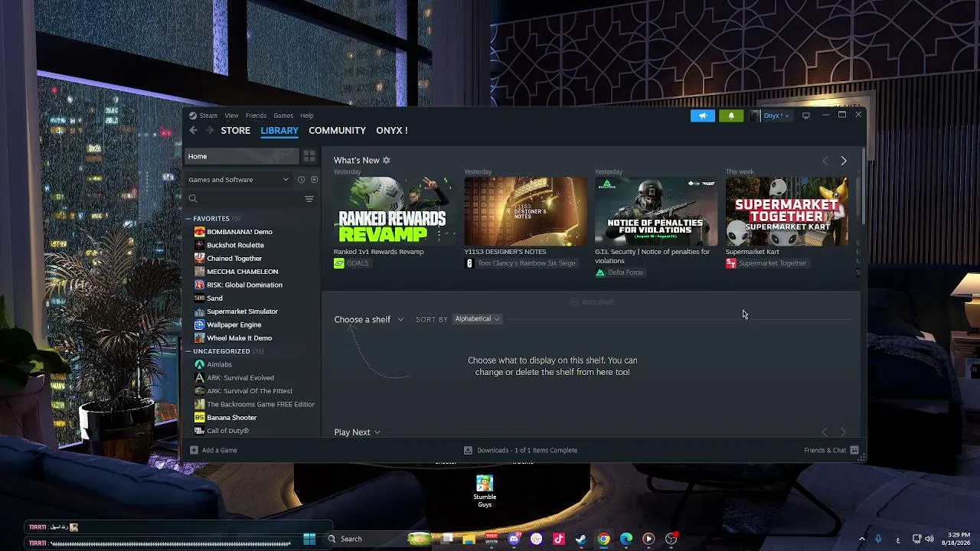Switch Steam to Big Picture mode icon
Viewport: 980px width, 551px height.
(x=805, y=116)
